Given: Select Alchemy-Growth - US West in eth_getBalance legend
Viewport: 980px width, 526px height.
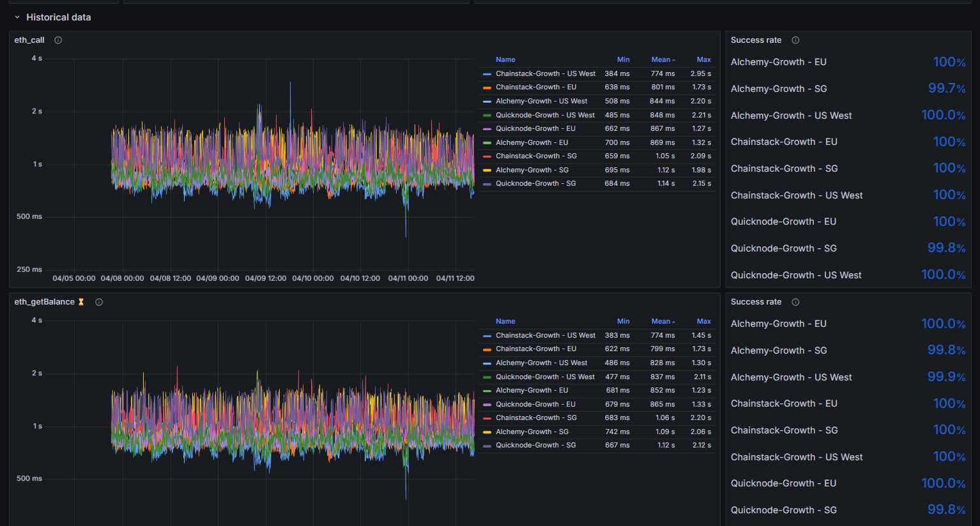Looking at the screenshot, I should pyautogui.click(x=542, y=363).
